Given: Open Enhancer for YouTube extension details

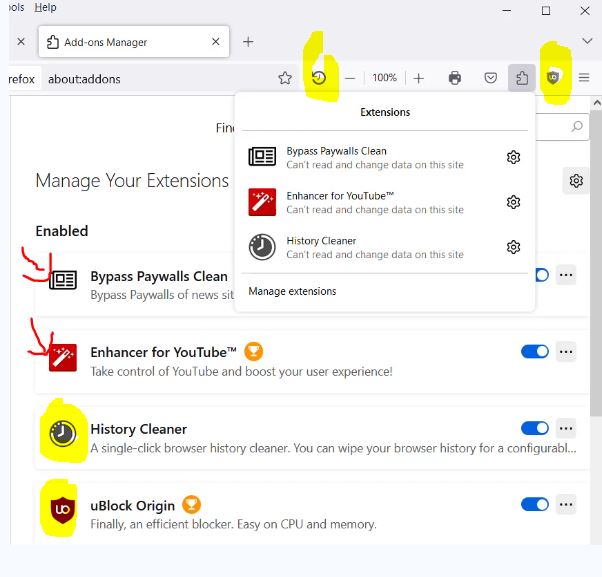Looking at the screenshot, I should click(163, 352).
